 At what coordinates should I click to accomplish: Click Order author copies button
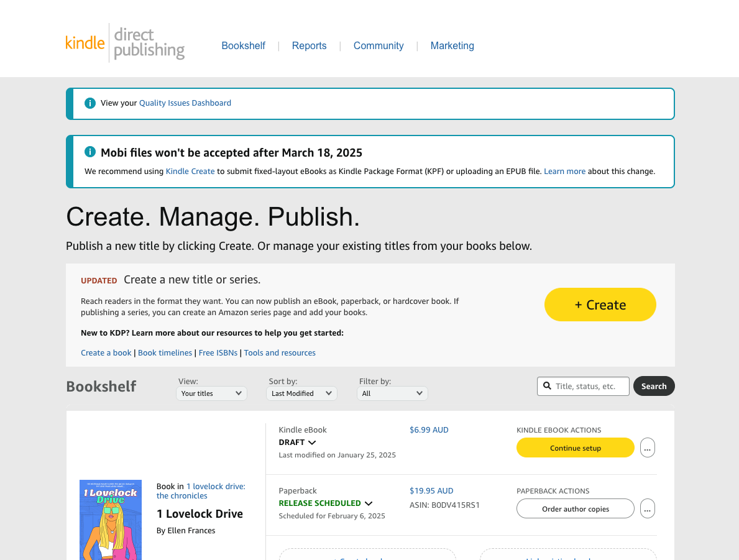[576, 508]
